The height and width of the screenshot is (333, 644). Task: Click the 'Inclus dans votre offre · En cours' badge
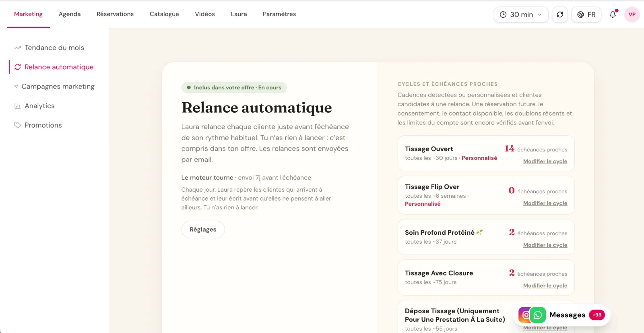tap(234, 88)
